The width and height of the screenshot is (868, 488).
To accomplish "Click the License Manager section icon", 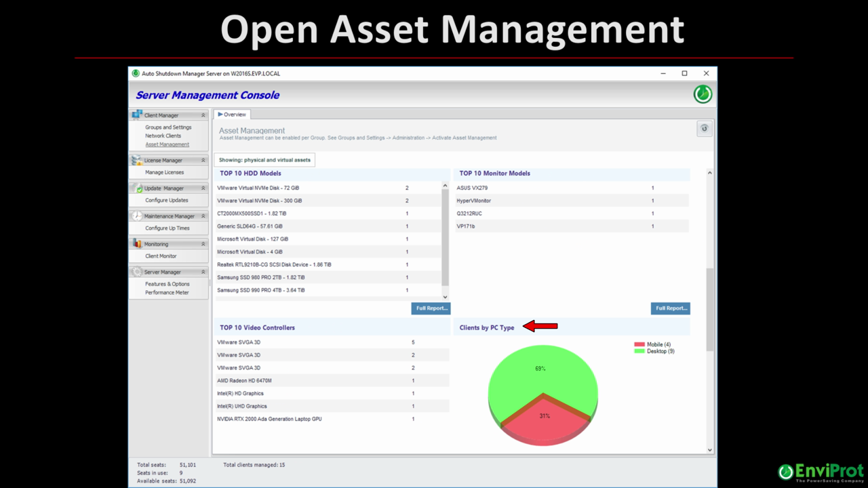I will (137, 160).
